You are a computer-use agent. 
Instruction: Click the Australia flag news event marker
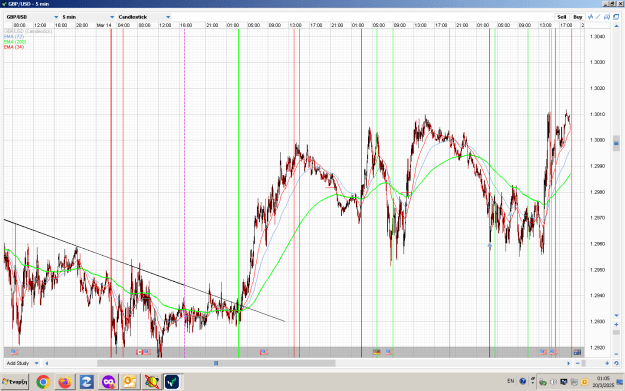pyautogui.click(x=577, y=352)
